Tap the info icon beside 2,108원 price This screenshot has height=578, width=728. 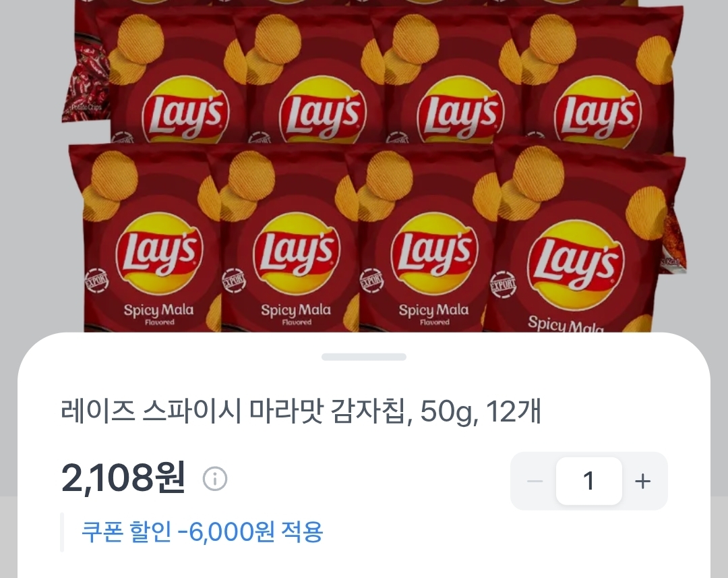[215, 478]
